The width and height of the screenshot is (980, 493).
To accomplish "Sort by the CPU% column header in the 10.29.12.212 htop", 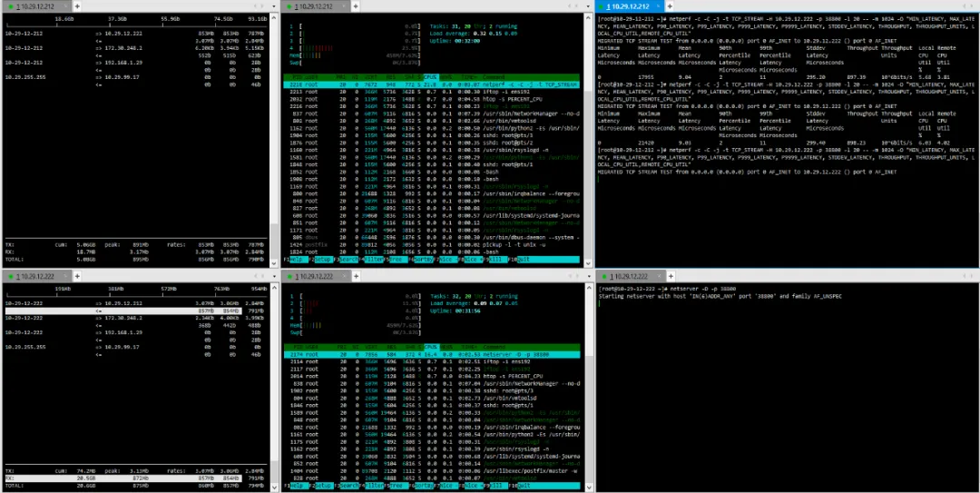I will point(431,77).
